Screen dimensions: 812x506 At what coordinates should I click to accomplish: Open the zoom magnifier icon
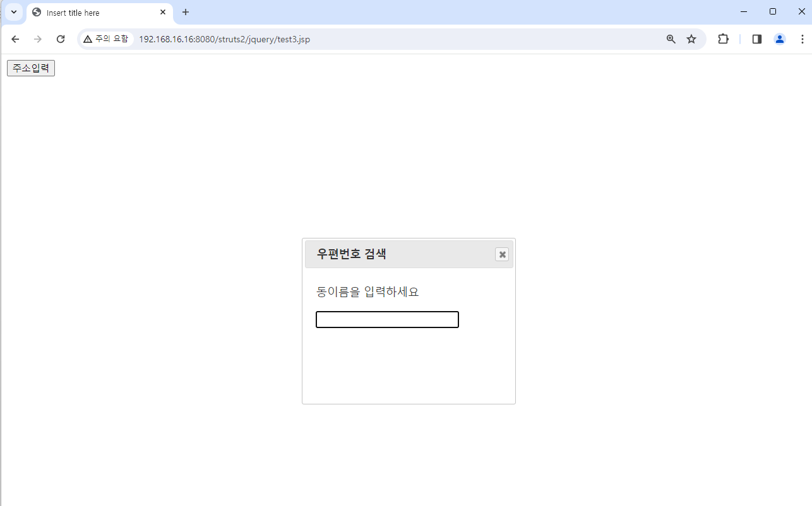671,39
